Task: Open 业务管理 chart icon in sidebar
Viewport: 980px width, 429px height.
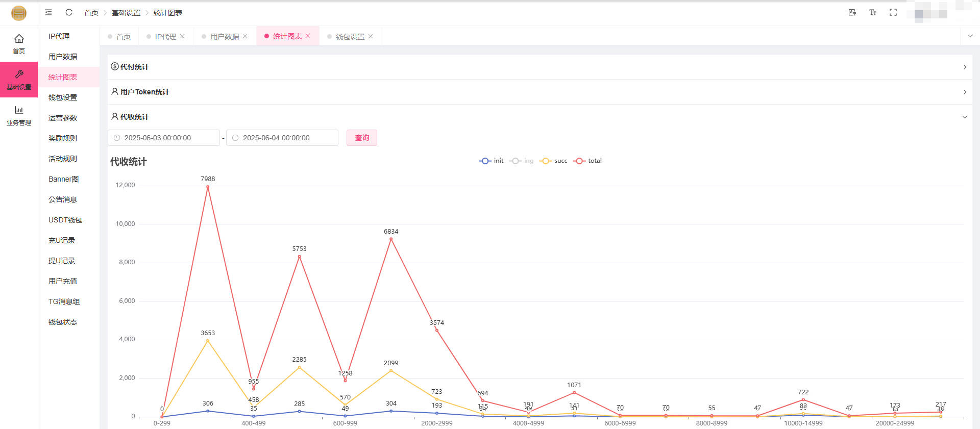Action: [19, 115]
